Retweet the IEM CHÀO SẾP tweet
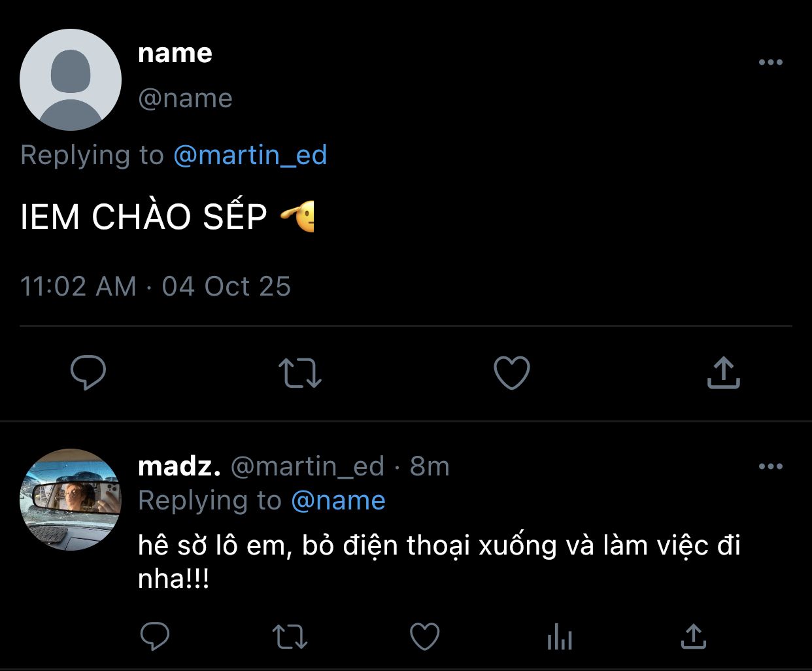 pyautogui.click(x=300, y=373)
